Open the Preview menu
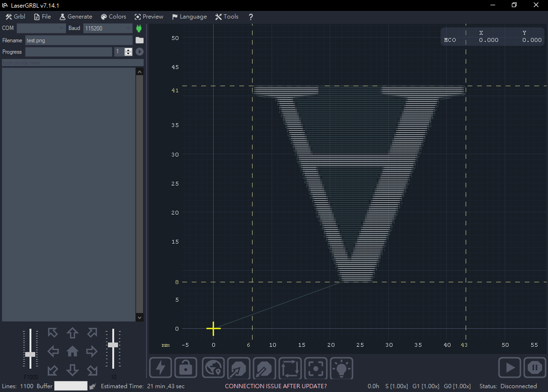This screenshot has height=392, width=548. point(149,17)
